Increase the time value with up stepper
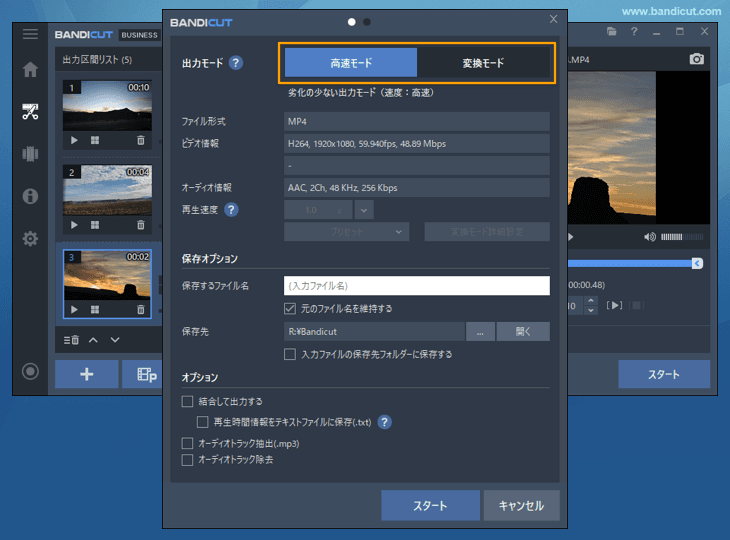This screenshot has width=730, height=540. click(x=591, y=301)
